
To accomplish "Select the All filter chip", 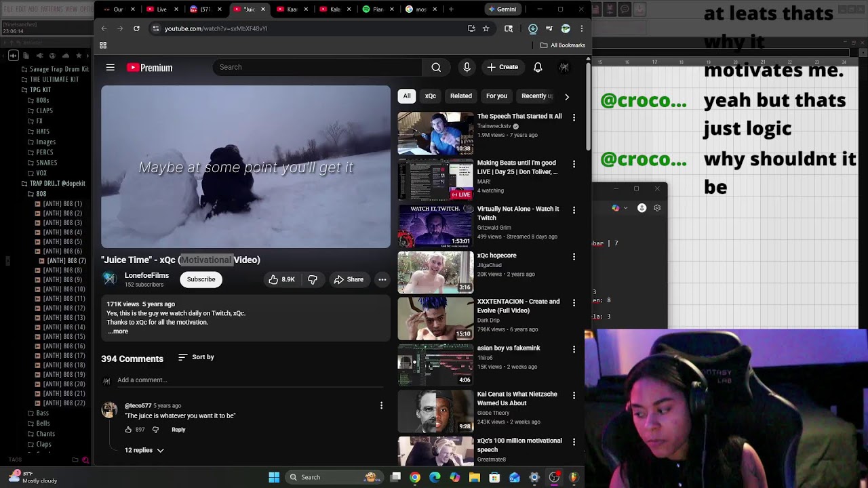I will pos(407,96).
